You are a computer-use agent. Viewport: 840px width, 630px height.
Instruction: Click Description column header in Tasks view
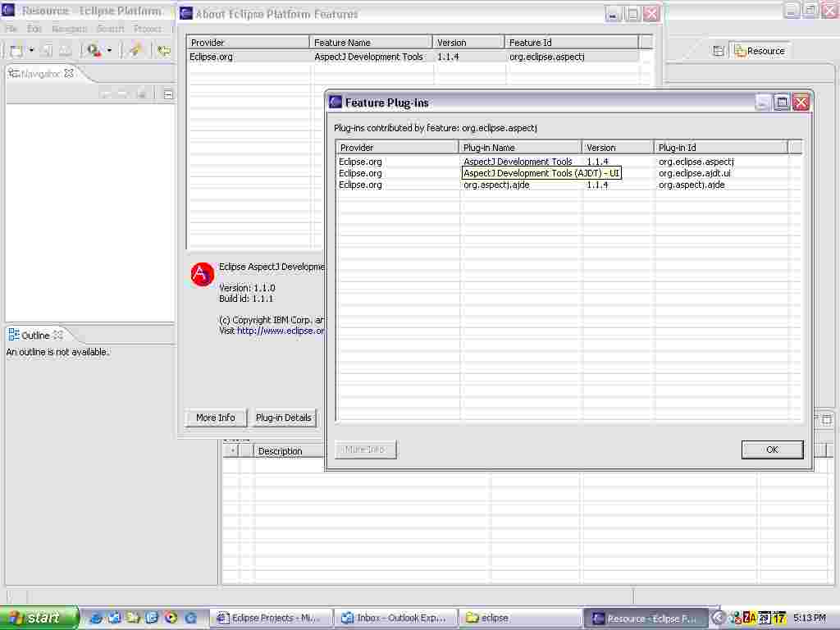(x=290, y=451)
